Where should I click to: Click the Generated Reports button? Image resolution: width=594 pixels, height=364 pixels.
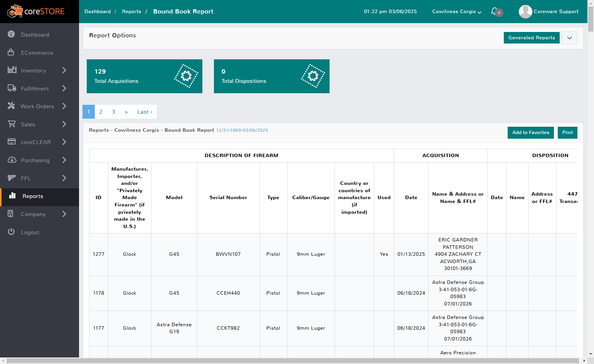click(532, 38)
